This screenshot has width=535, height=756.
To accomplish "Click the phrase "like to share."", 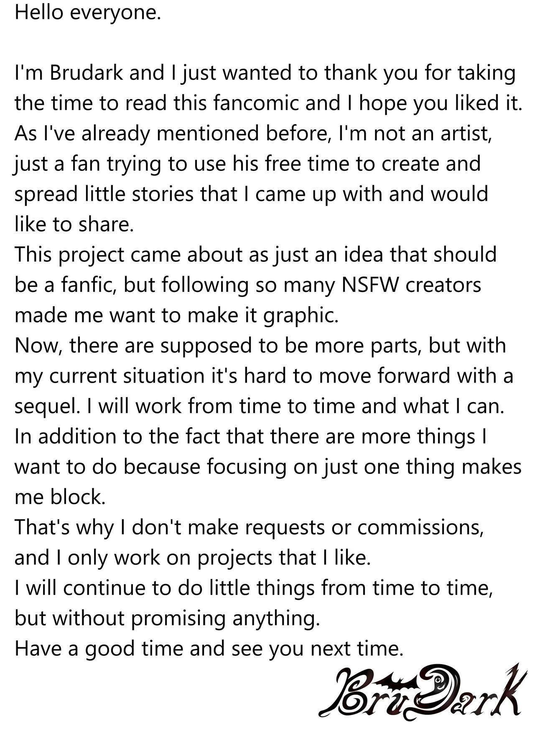I will point(74,225).
